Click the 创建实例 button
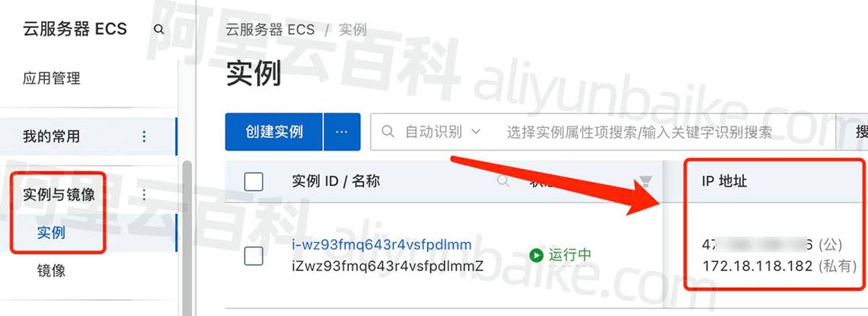Image resolution: width=868 pixels, height=316 pixels. (x=274, y=132)
